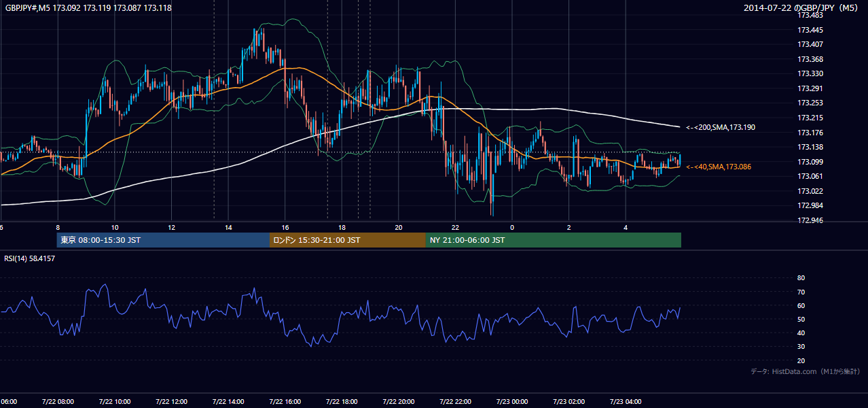Screen dimensions: 868x408
Task: Click hour tick 12 under the price chart
Action: (171, 227)
